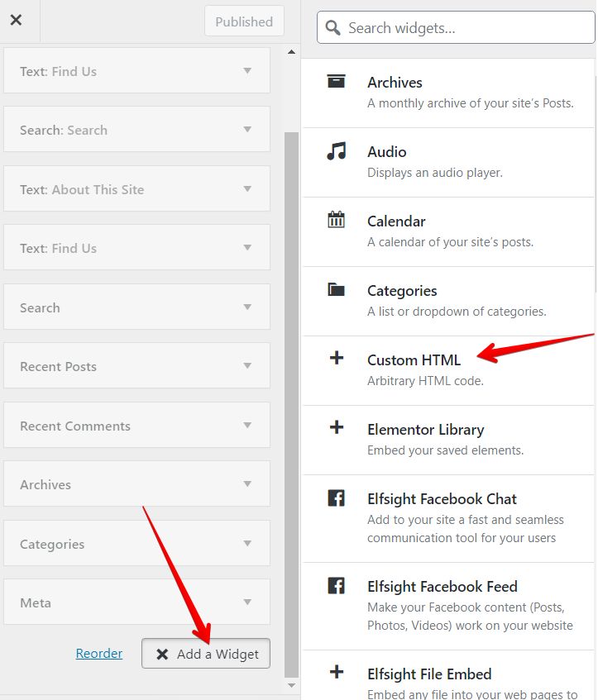Screen dimensions: 598x700
Task: Click the Elementor Library plus icon
Action: click(x=336, y=428)
